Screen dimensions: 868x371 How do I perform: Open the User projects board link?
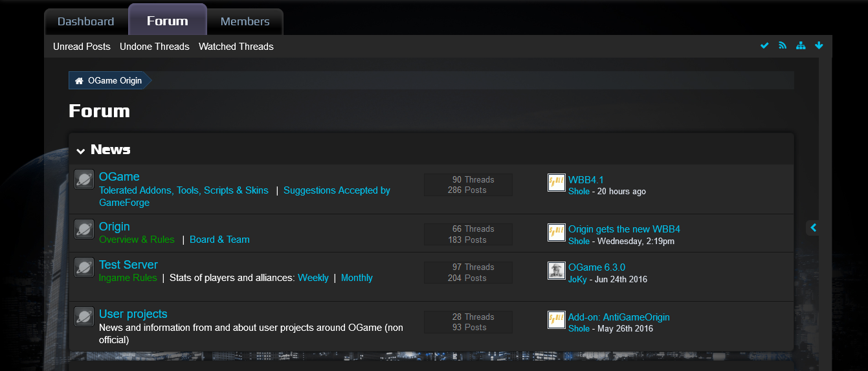coord(133,314)
